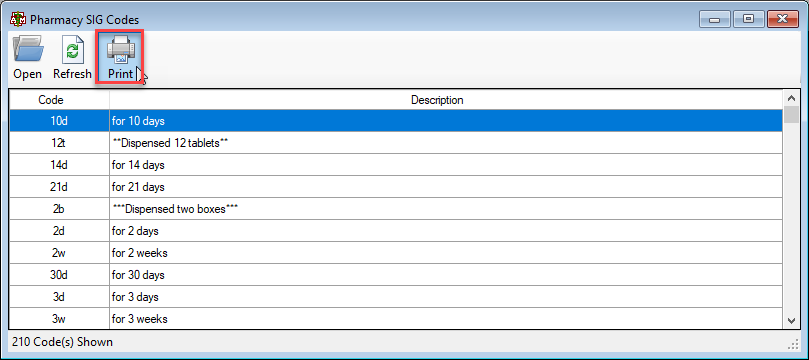This screenshot has height=360, width=809.
Task: Refresh the SIG codes list
Action: (72, 58)
